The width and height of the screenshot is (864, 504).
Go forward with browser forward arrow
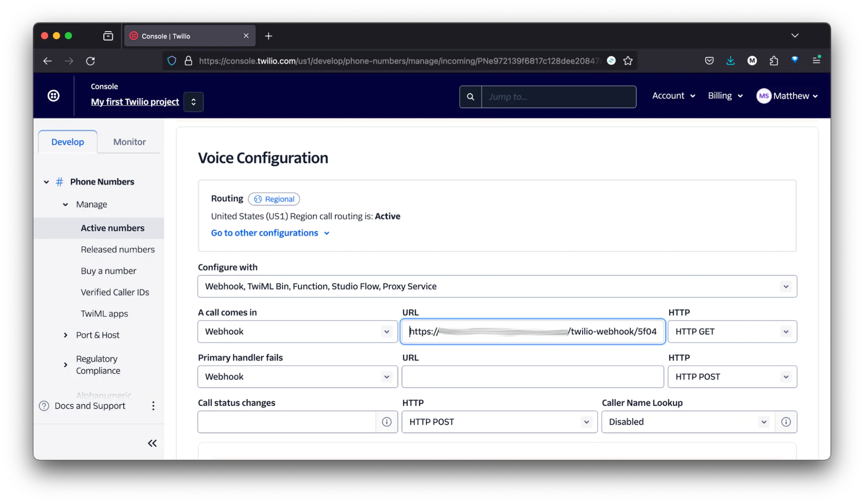pos(69,61)
